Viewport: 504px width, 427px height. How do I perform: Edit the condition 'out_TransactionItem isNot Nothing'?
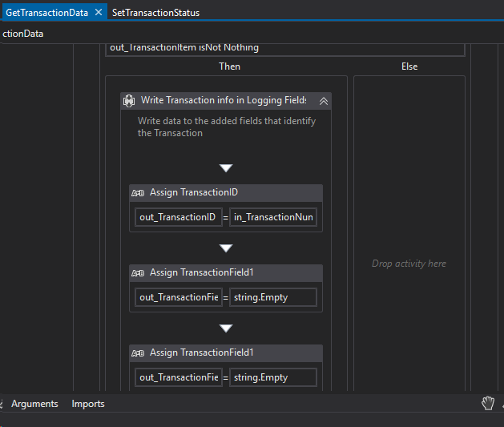pos(284,49)
